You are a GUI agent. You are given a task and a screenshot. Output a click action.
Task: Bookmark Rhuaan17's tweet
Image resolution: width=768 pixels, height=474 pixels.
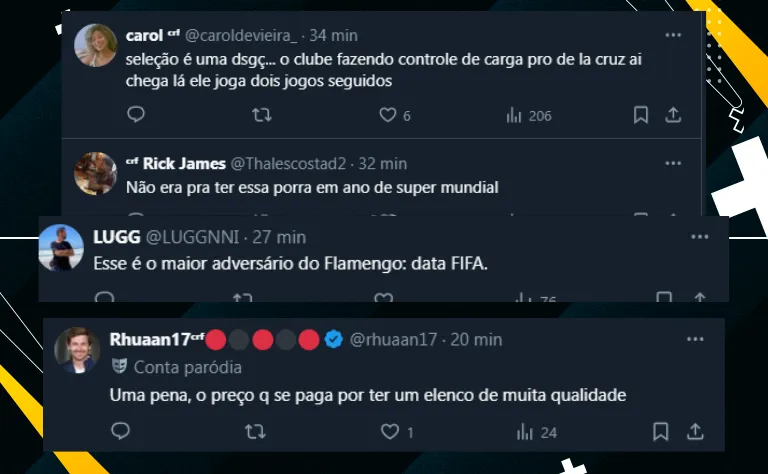tap(660, 431)
